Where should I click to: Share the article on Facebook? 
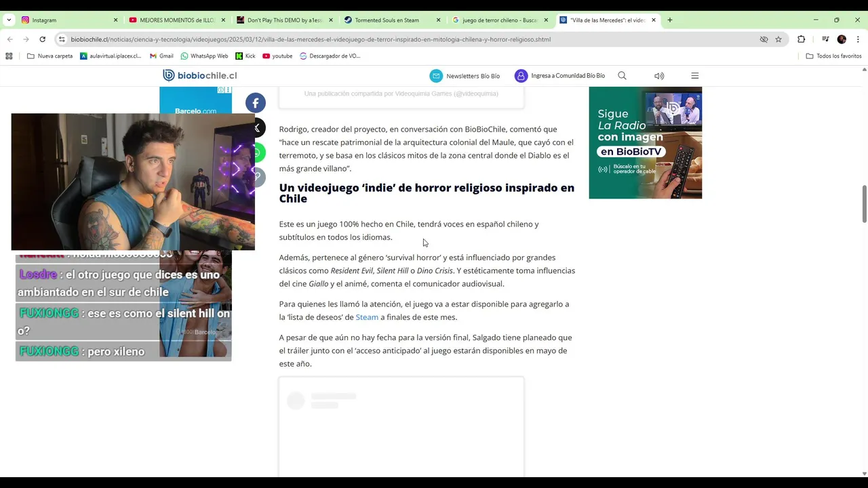pyautogui.click(x=256, y=103)
